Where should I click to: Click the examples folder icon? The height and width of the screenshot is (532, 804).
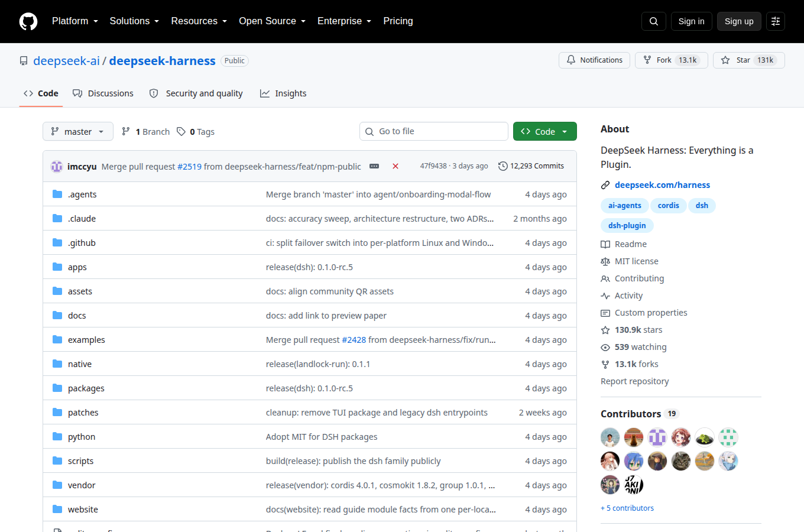tap(57, 339)
